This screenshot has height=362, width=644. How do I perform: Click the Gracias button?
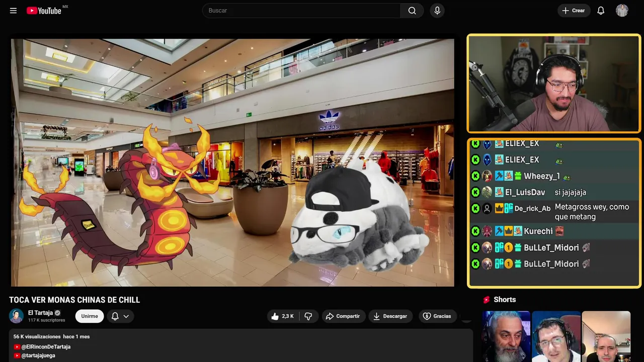pyautogui.click(x=437, y=316)
